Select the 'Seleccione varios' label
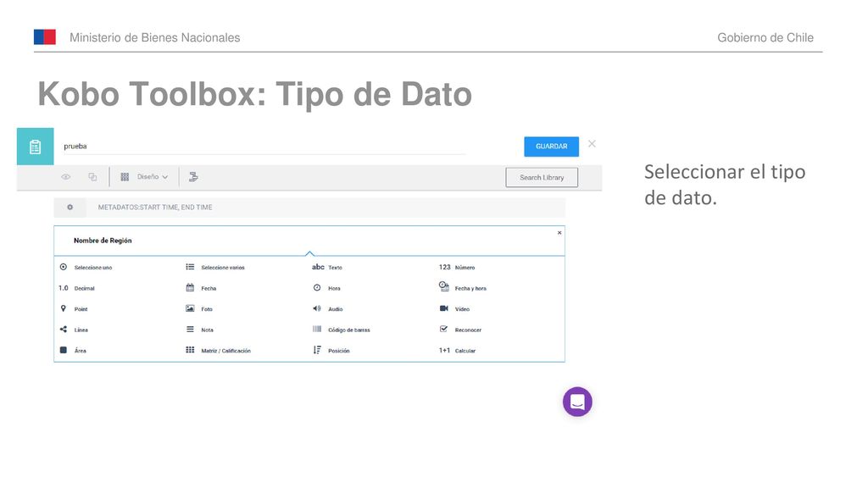Screen dimensions: 868x488 pyautogui.click(x=223, y=268)
